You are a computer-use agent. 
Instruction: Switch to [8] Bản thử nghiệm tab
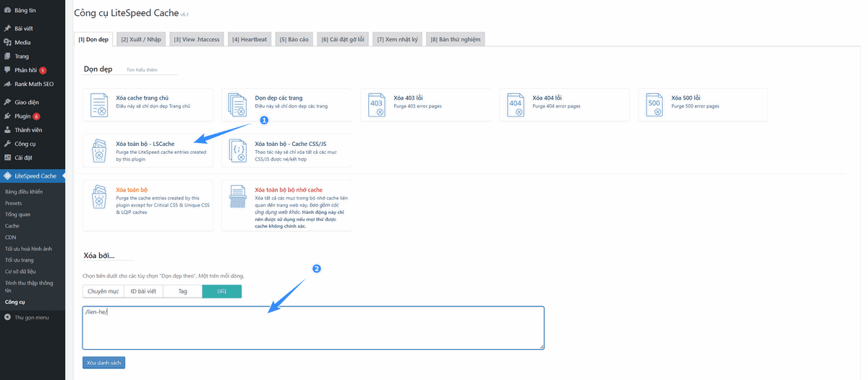click(455, 39)
